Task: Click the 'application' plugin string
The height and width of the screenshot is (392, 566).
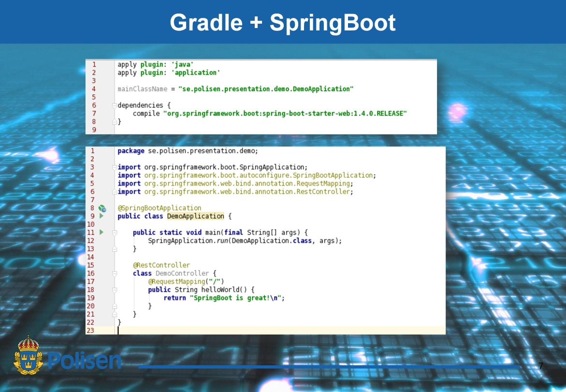Action: click(x=195, y=73)
